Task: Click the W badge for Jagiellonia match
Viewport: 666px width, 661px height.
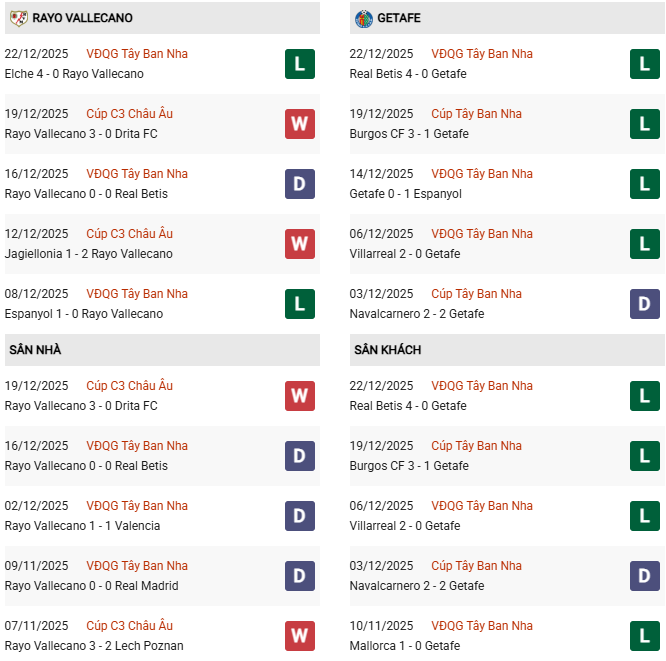Action: (x=299, y=244)
